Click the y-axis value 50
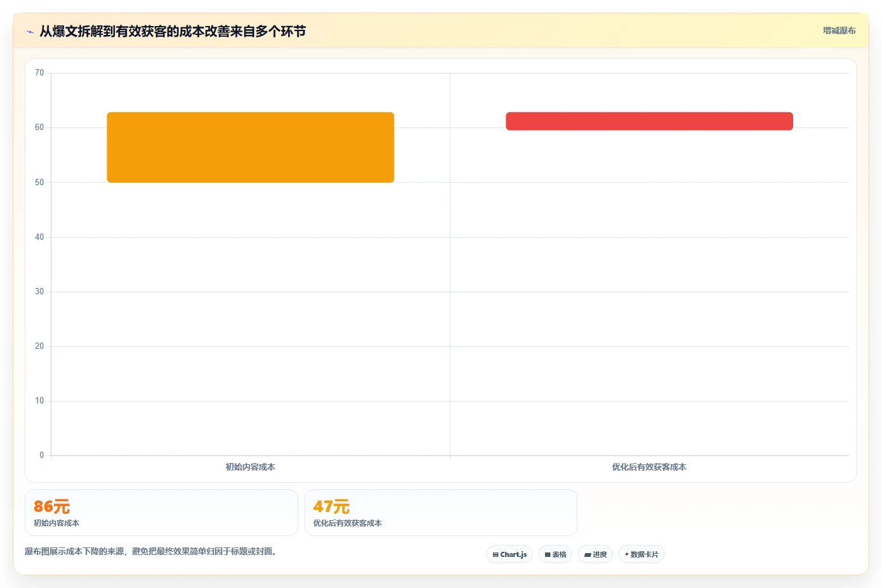 [39, 183]
